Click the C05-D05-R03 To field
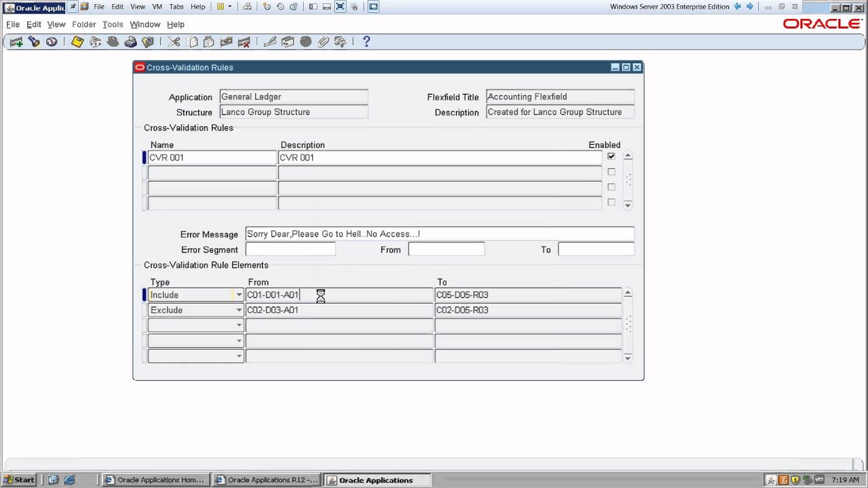The width and height of the screenshot is (868, 488). (528, 295)
